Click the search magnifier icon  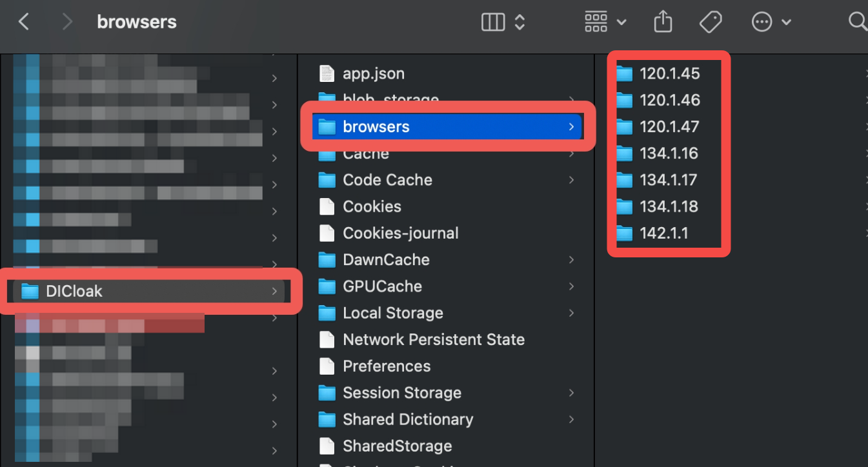point(857,23)
